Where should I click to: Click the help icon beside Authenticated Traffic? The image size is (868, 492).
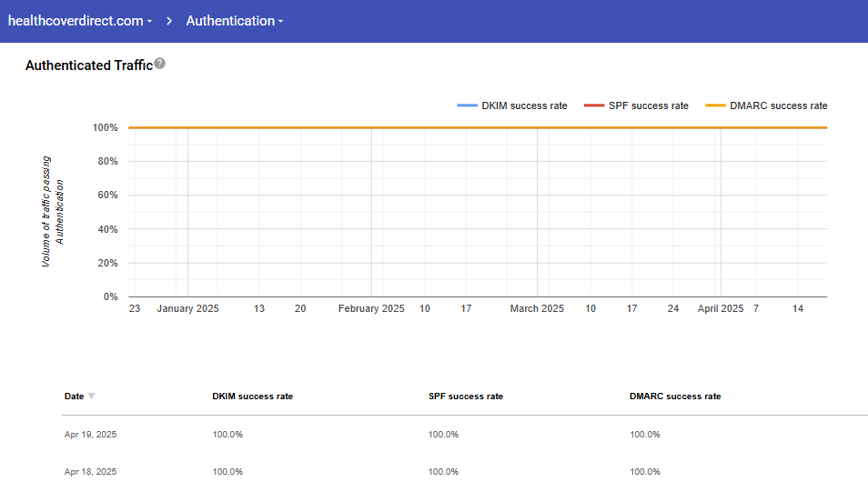pyautogui.click(x=160, y=64)
